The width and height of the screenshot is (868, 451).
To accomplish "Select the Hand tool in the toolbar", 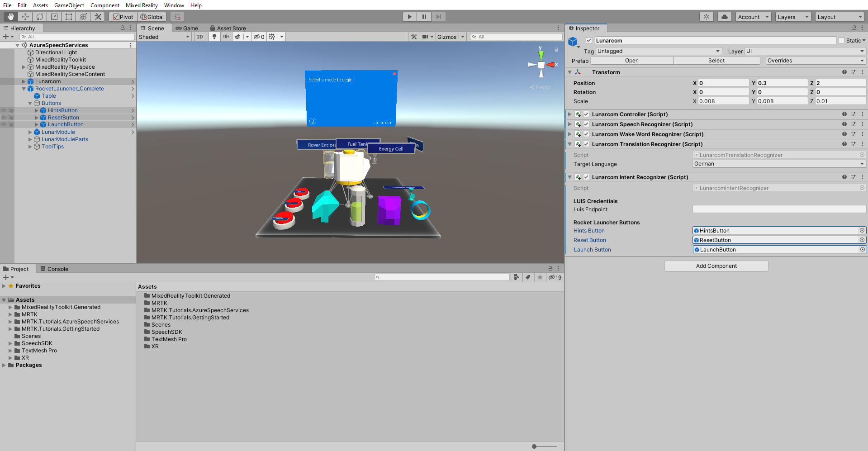I will [x=11, y=17].
